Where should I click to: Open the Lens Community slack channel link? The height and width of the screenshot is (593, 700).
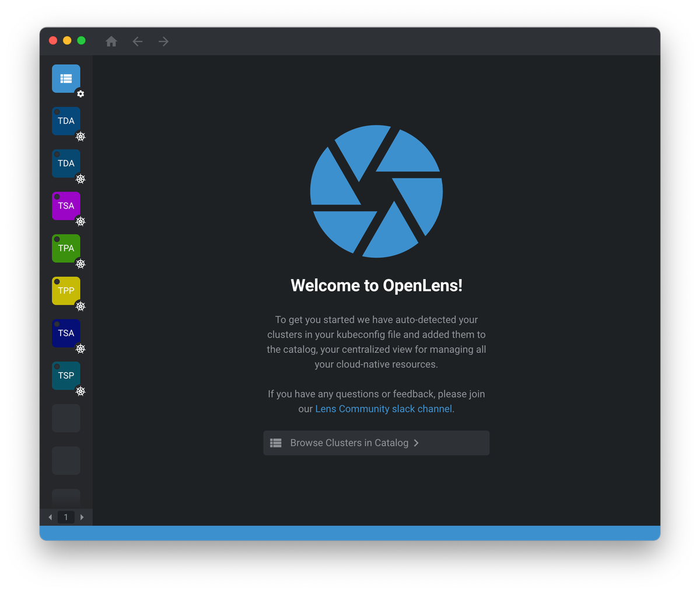(x=383, y=409)
